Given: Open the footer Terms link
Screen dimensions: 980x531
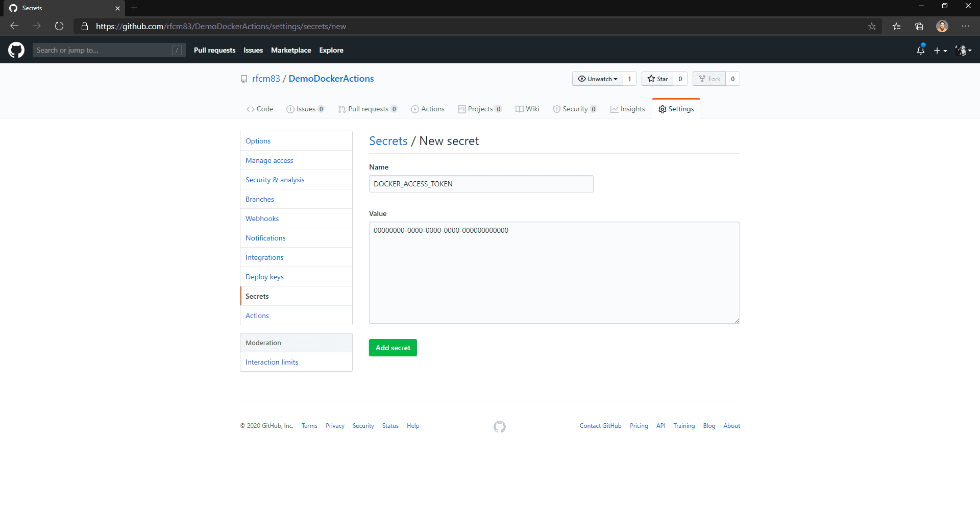Looking at the screenshot, I should [309, 426].
